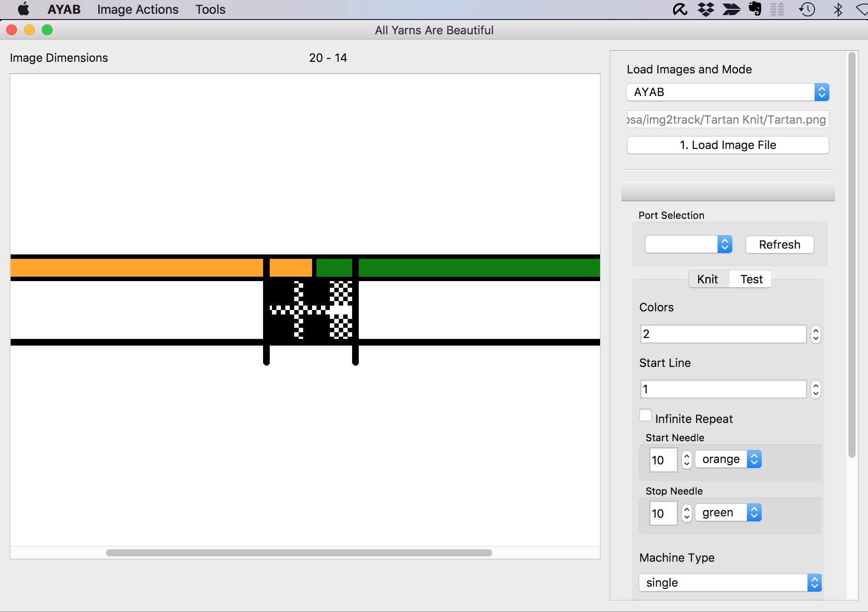Click the Load Image File button
This screenshot has height=612, width=868.
(728, 145)
